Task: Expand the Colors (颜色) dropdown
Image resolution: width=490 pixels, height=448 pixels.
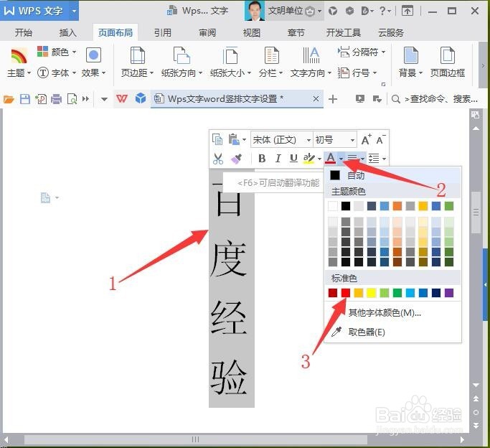Action: 75,52
